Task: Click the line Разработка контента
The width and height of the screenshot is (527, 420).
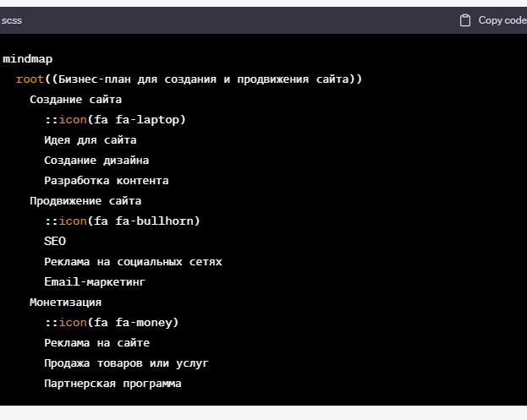Action: click(107, 181)
